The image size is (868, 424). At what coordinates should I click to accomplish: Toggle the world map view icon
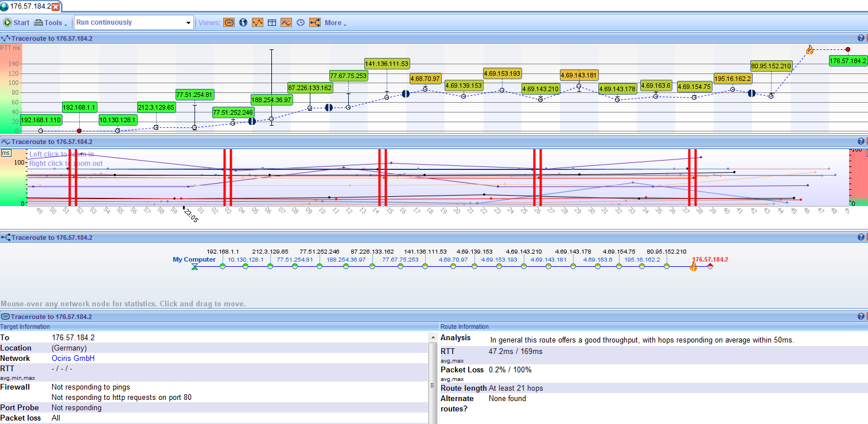pyautogui.click(x=243, y=23)
